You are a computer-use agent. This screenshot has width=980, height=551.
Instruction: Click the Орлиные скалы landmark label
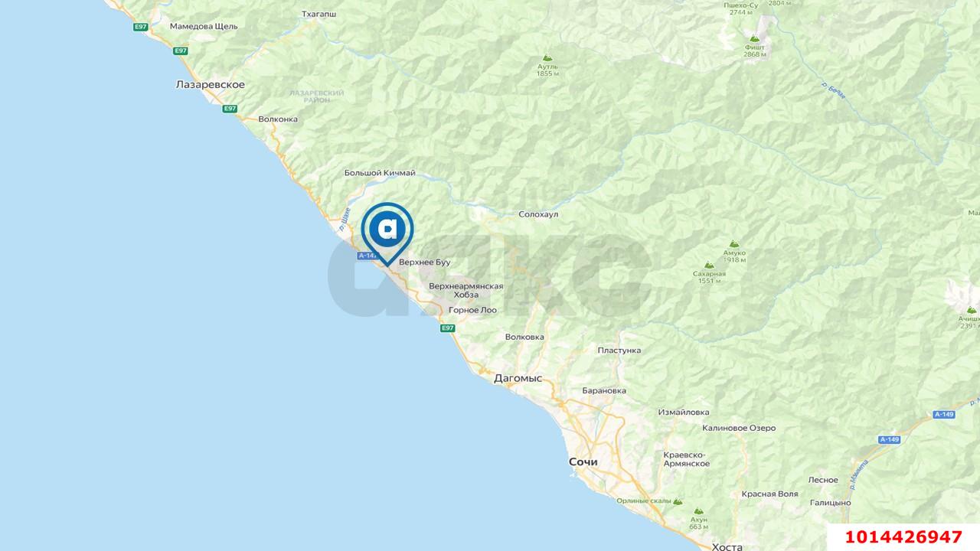point(643,500)
